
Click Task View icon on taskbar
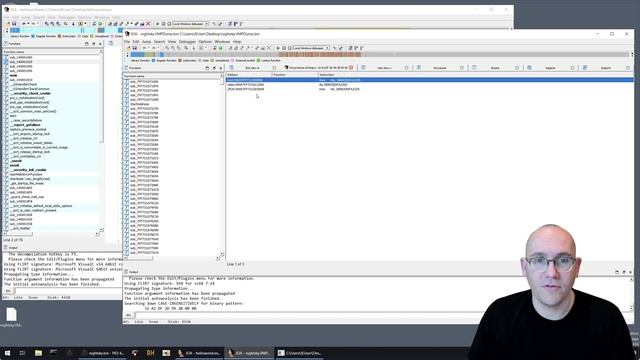[22, 353]
